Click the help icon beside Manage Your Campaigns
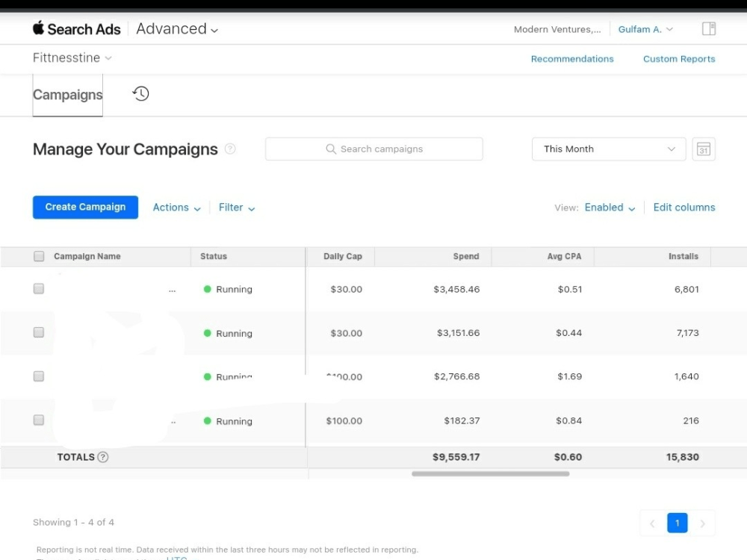747x560 pixels. click(230, 149)
